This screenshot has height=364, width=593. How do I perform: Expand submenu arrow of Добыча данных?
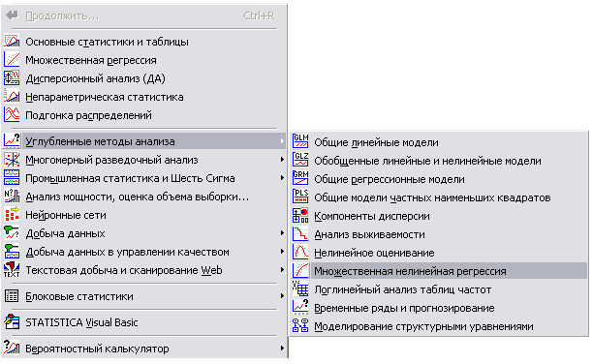[282, 233]
